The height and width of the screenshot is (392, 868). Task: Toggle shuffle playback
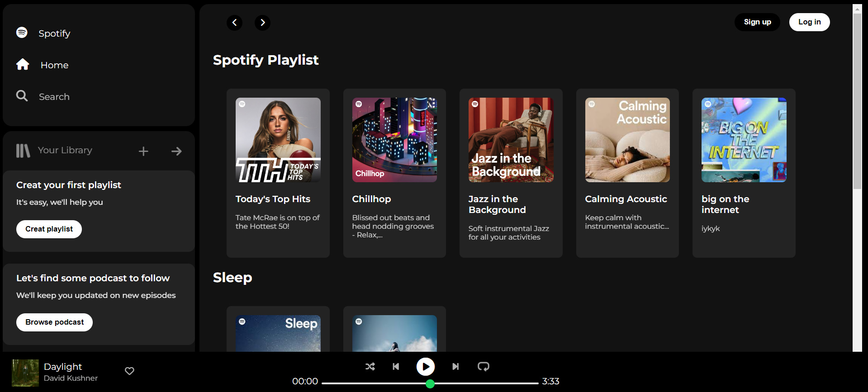[x=370, y=366]
